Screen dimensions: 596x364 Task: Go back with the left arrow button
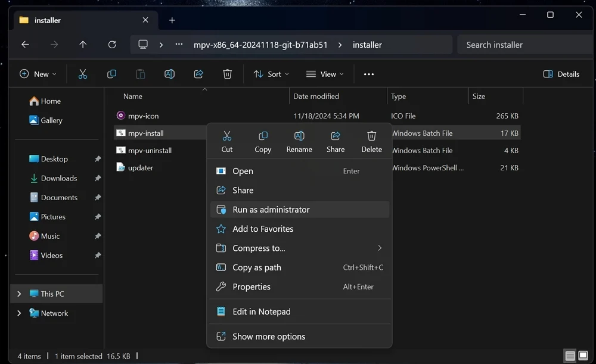pos(25,45)
